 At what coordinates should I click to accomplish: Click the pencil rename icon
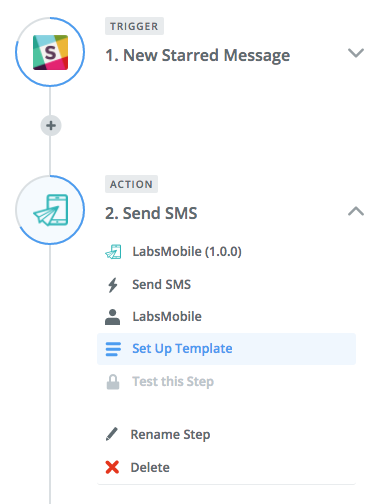point(112,434)
